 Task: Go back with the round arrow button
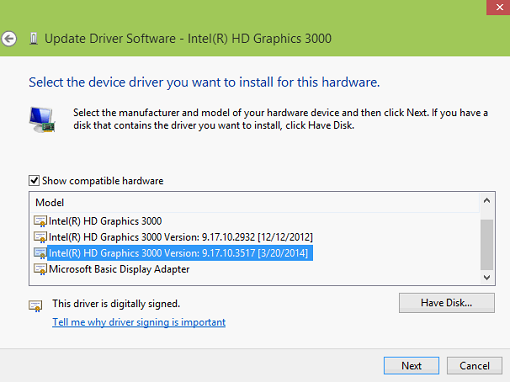9,39
